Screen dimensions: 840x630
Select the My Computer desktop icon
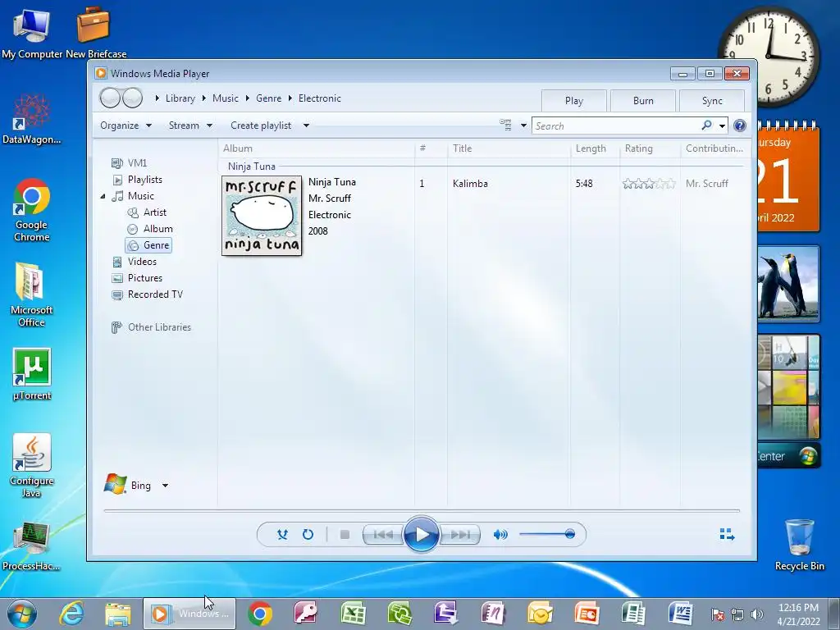tap(32, 33)
